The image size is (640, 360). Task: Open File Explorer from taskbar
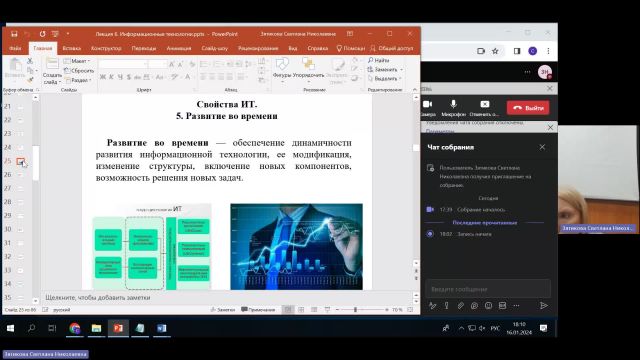coord(96,328)
